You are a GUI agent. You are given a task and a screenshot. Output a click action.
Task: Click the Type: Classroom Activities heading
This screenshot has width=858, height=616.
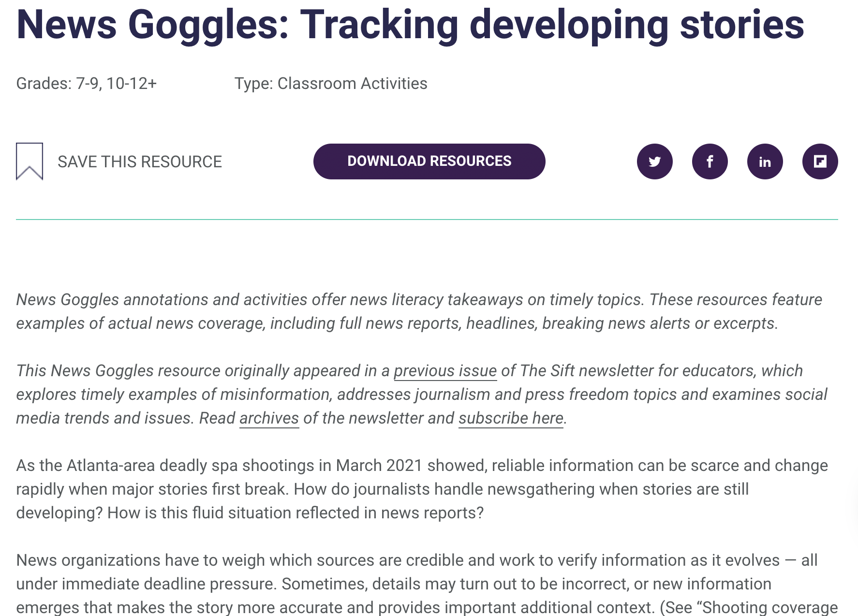tap(331, 83)
